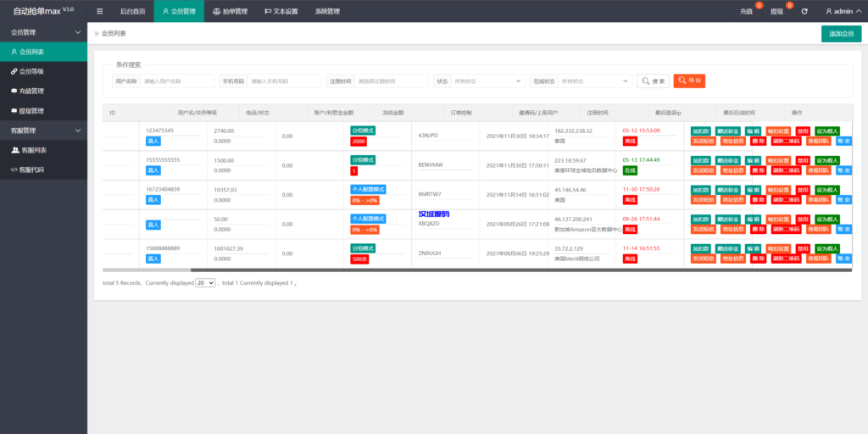Click the hamburger sidebar collapse icon

[x=100, y=12]
